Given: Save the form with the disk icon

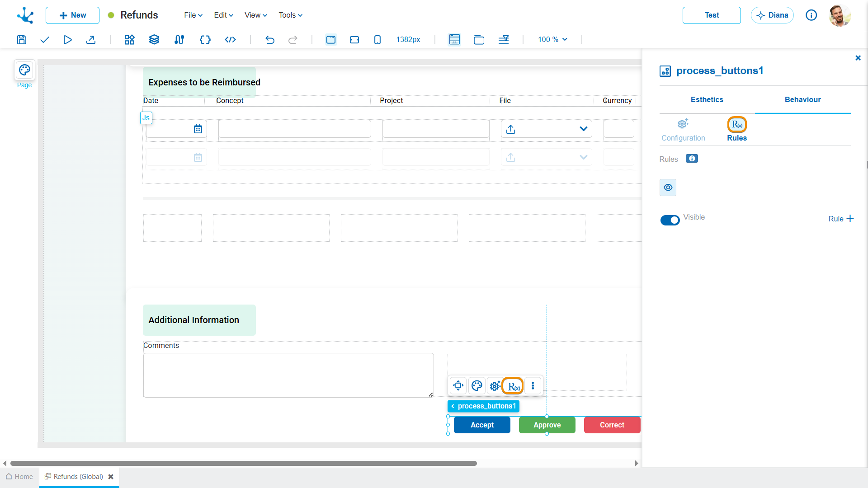Looking at the screenshot, I should 21,40.
